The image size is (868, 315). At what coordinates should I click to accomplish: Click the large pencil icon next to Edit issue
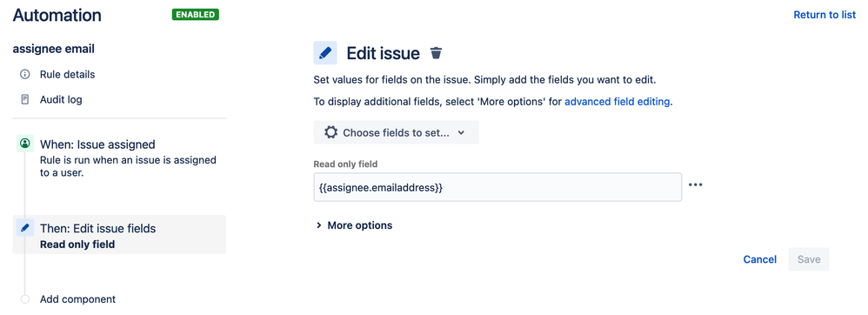325,53
